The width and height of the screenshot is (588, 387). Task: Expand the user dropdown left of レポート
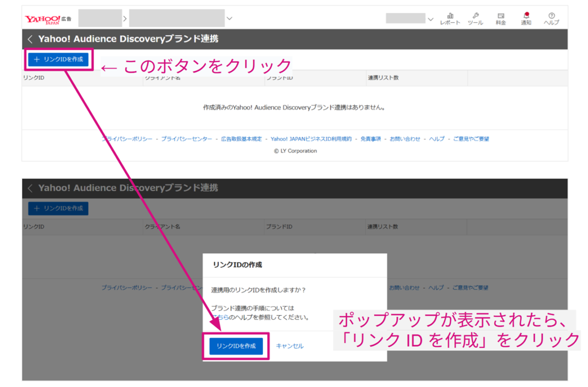[x=431, y=20]
